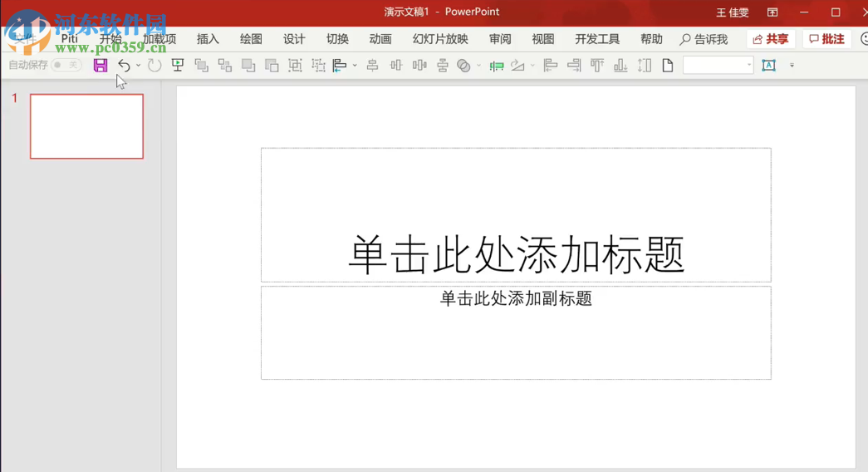The height and width of the screenshot is (472, 868).
Task: Click the horizontal spacing icon with two bars
Action: click(x=419, y=66)
